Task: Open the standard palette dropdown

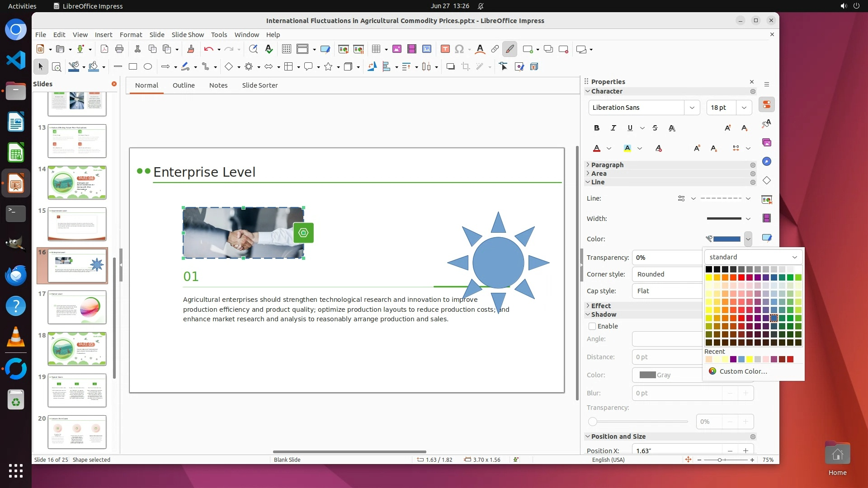Action: [753, 257]
